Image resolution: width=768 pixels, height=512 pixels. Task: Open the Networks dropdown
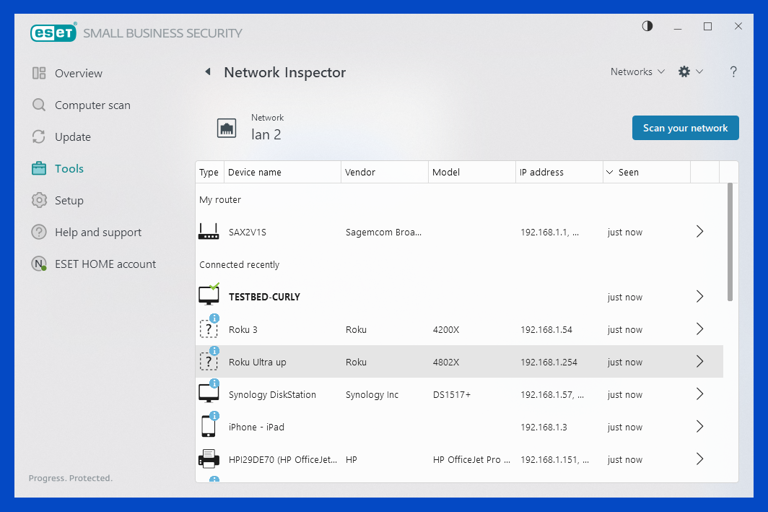coord(637,72)
